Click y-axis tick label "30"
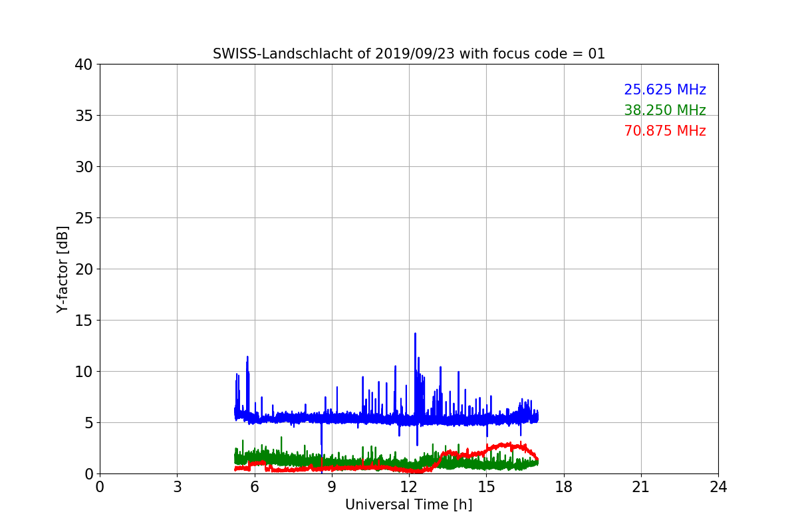Image resolution: width=798 pixels, height=532 pixels. point(83,167)
